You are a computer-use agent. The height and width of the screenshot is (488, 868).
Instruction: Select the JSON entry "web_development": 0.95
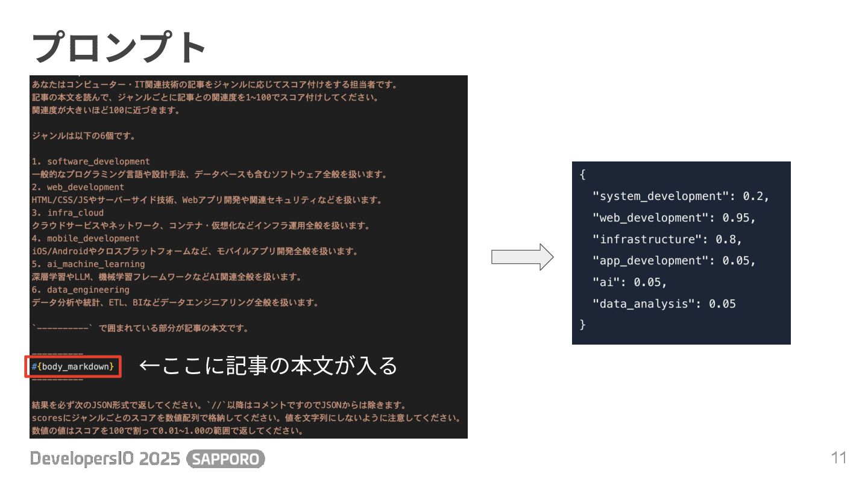click(x=674, y=217)
